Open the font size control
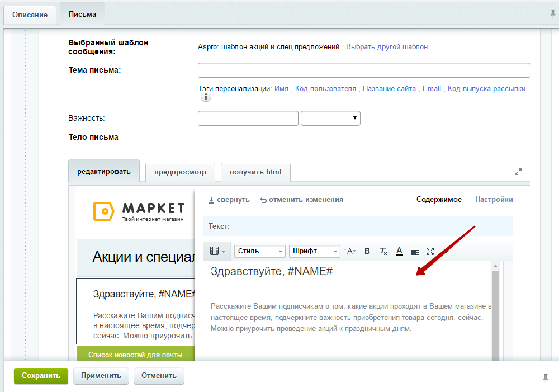 (x=350, y=251)
